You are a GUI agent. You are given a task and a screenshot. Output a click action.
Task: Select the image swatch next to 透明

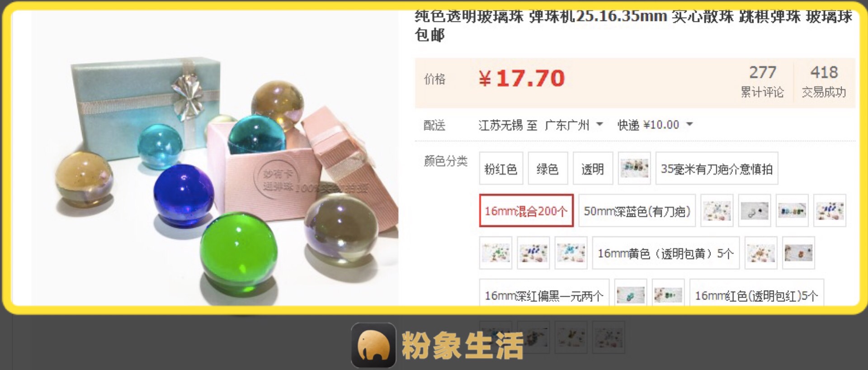click(x=634, y=168)
